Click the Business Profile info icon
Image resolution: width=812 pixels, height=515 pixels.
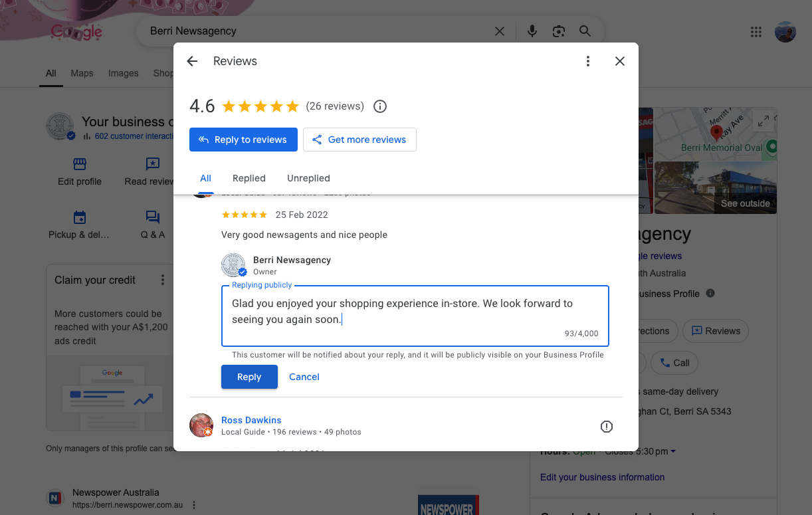710,293
